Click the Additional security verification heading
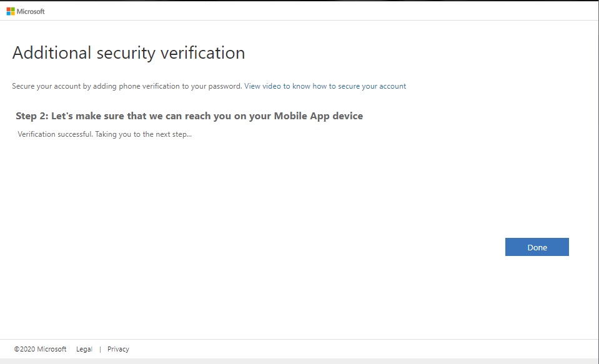 click(129, 53)
